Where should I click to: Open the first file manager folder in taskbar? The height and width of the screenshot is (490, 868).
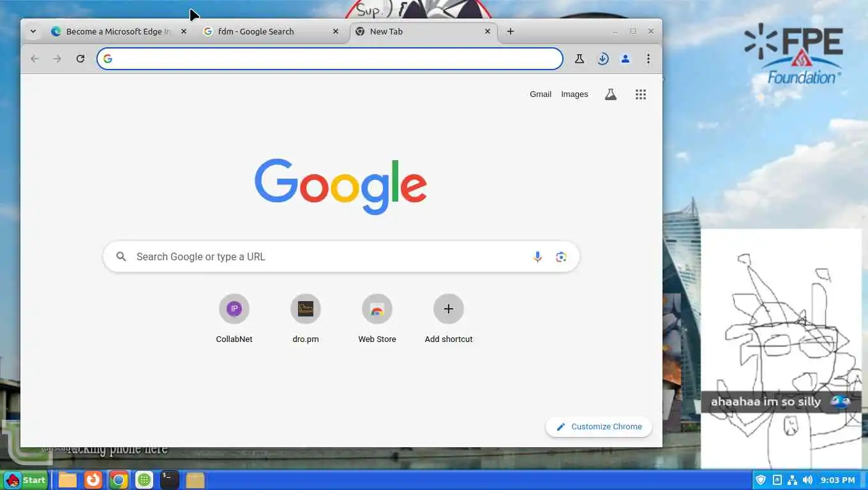[68, 480]
